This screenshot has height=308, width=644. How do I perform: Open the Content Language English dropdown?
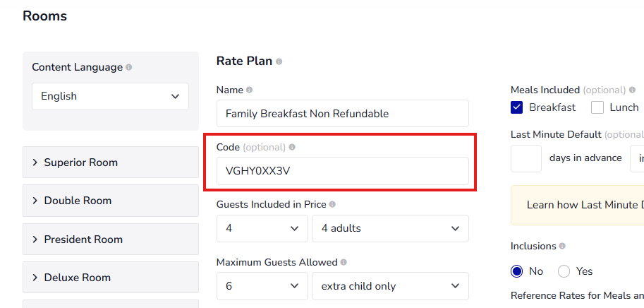pos(110,96)
